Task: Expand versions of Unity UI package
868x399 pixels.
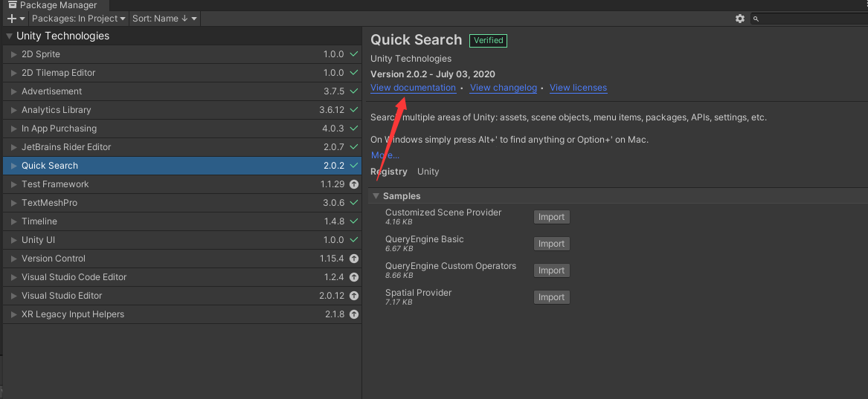Action: 14,240
